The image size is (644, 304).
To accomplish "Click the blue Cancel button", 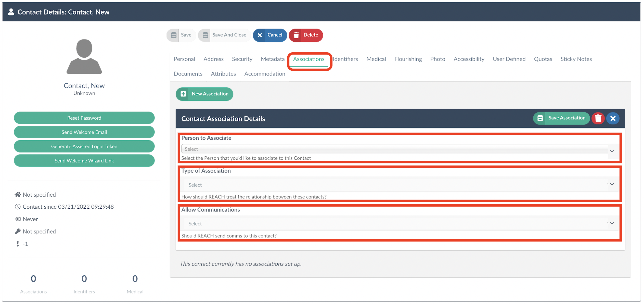I will pyautogui.click(x=270, y=35).
